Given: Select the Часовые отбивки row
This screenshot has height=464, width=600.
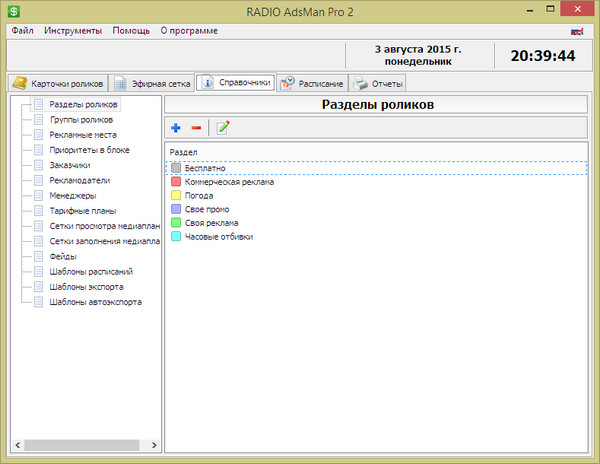Looking at the screenshot, I should (x=218, y=237).
